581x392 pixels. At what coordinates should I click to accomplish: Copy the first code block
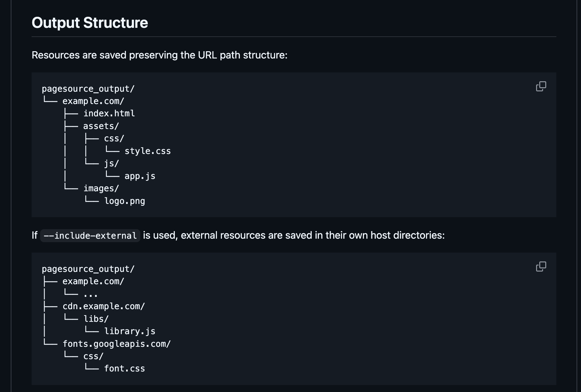541,86
